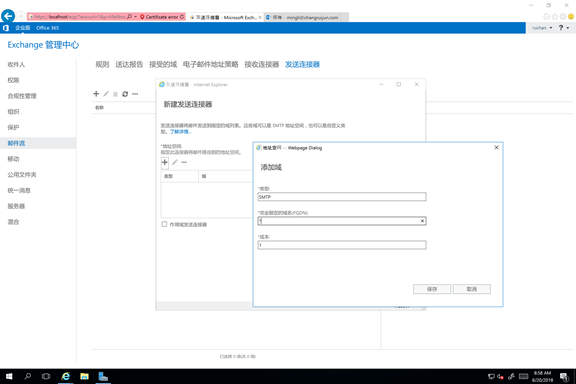Click the browser back arrow button
The image size is (576, 384).
pyautogui.click(x=8, y=16)
